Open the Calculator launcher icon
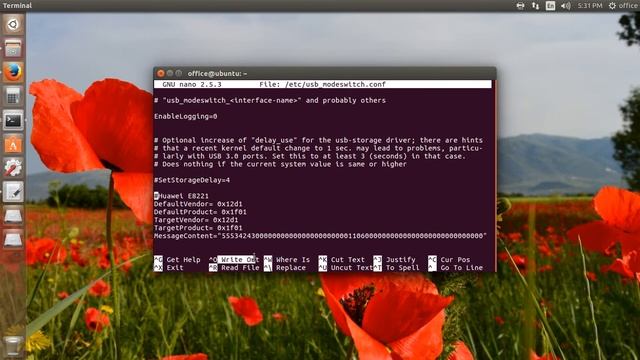640x360 pixels. (x=13, y=96)
